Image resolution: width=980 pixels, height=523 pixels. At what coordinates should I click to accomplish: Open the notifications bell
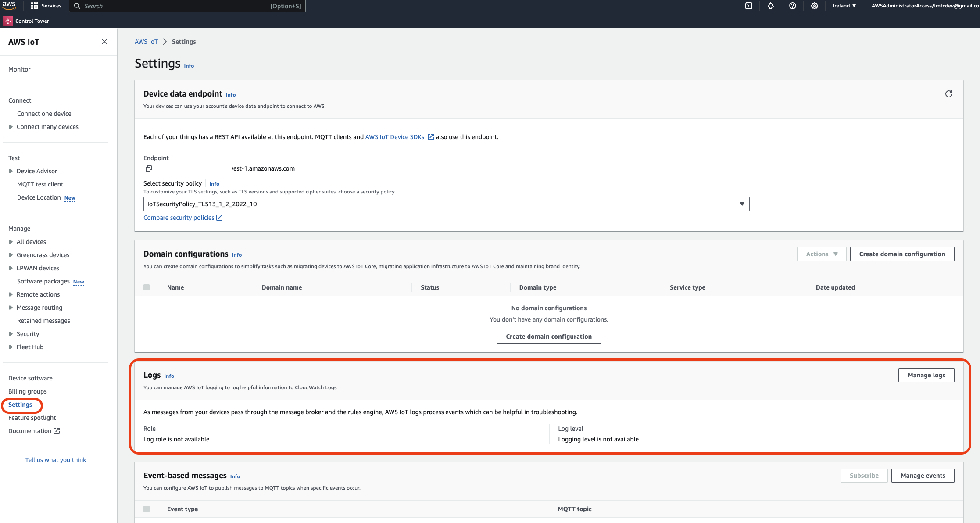tap(771, 6)
